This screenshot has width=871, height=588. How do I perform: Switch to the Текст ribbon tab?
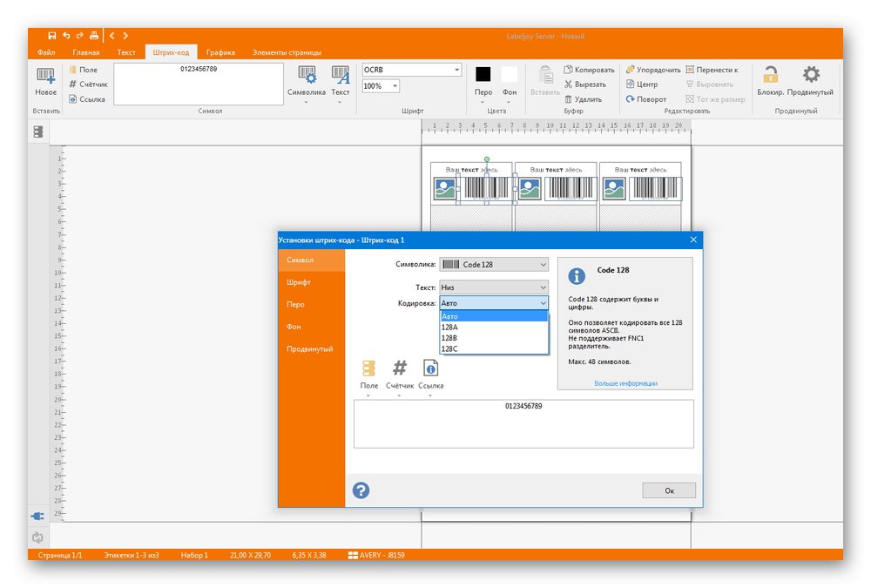coord(126,52)
